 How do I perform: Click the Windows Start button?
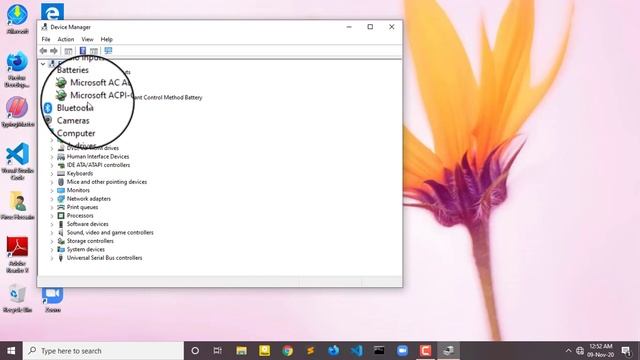coord(11,351)
